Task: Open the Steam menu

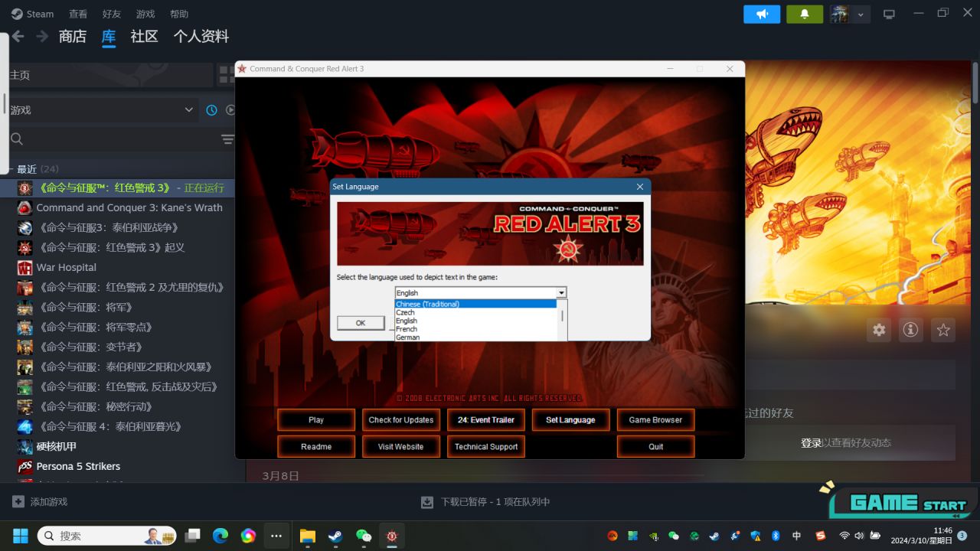Action: pos(32,14)
